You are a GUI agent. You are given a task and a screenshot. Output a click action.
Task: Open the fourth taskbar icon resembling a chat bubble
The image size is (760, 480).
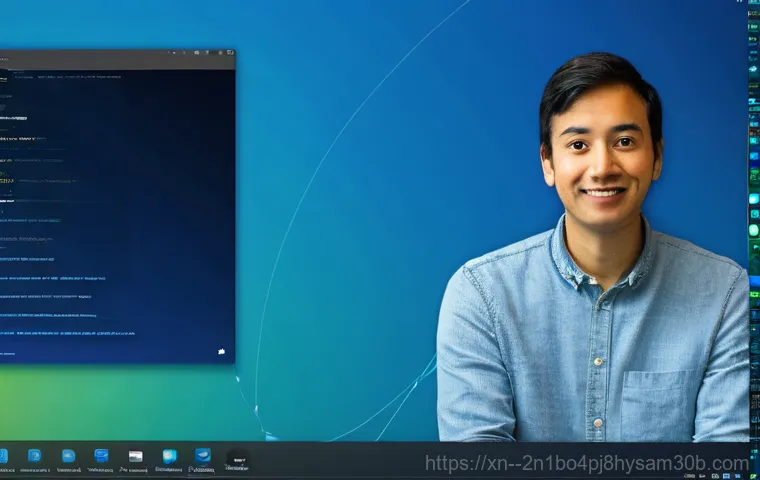click(101, 456)
